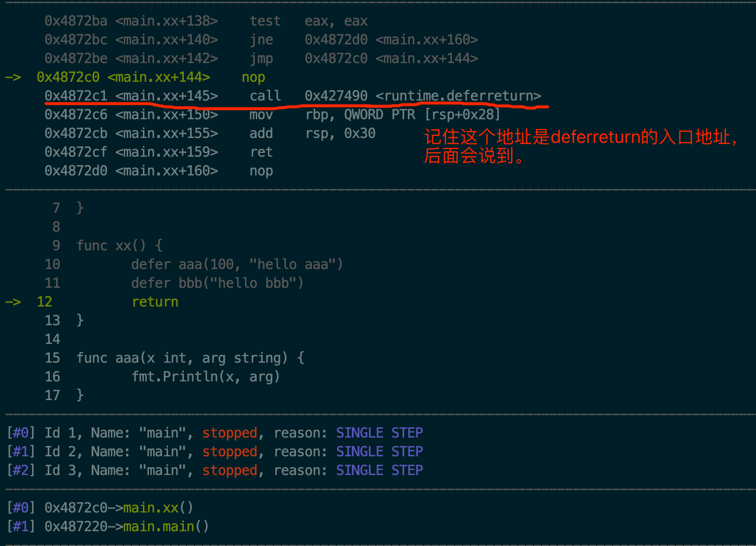Click SINGLE STEP reason of thread Id 2
Viewport: 756px width, 546px height.
coord(379,452)
